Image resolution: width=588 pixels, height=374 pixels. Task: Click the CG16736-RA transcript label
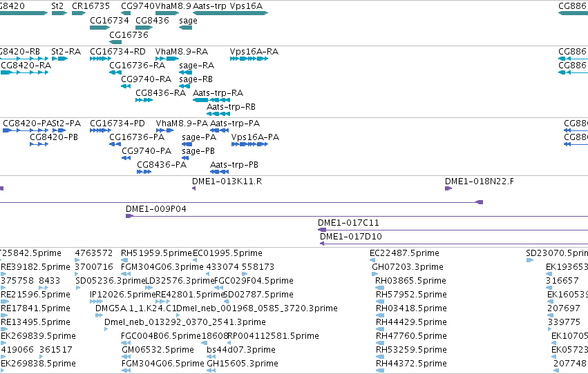point(137,65)
